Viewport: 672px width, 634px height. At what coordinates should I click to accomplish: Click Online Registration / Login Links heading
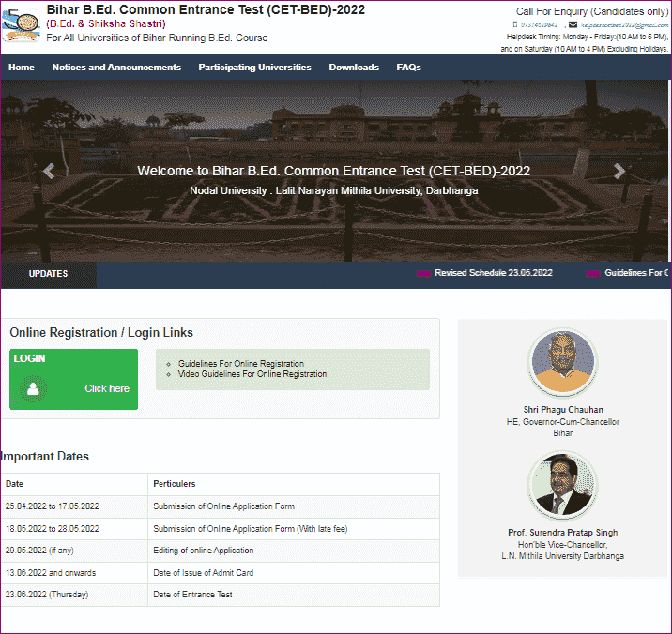point(101,332)
